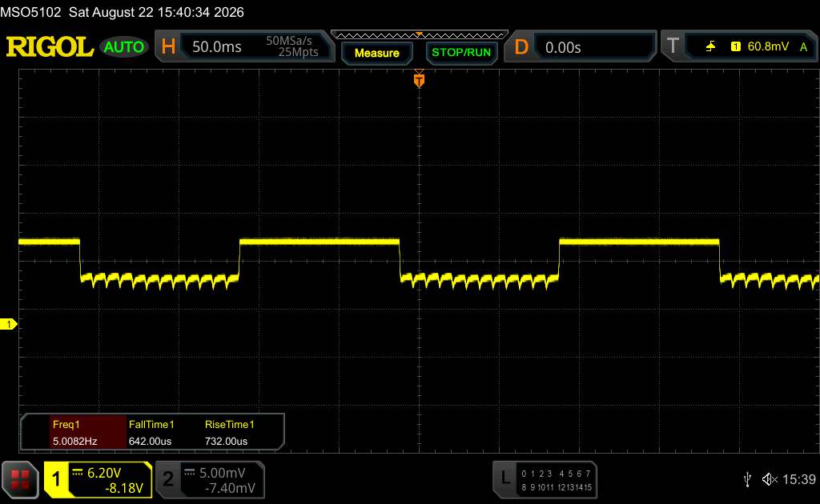Click channel 2 DC coupling icon
This screenshot has height=504, width=820.
(x=190, y=472)
